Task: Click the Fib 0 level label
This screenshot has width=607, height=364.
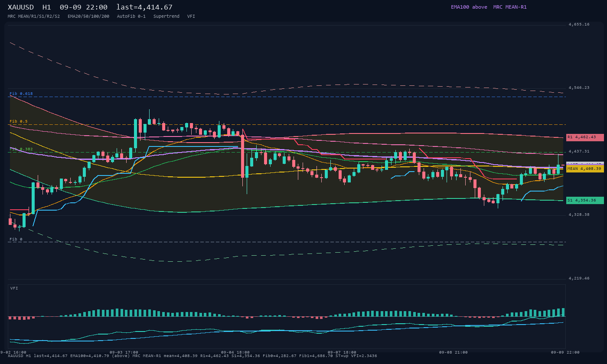Action: point(16,239)
